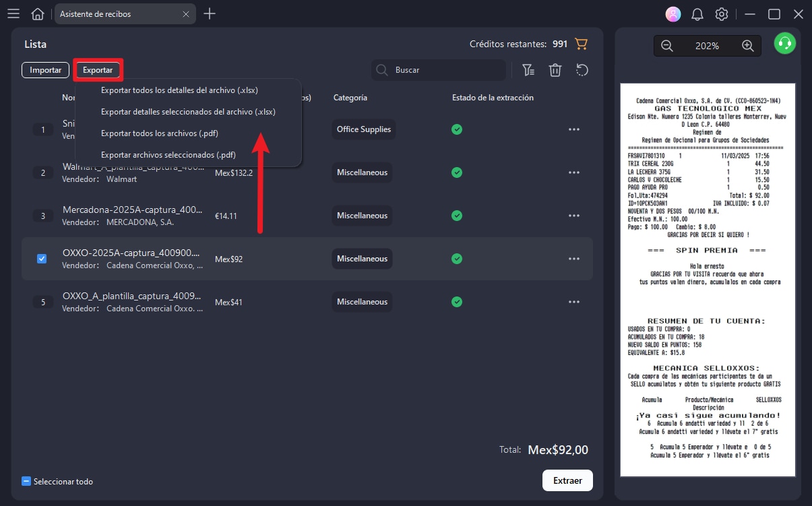This screenshot has width=812, height=506.
Task: Open the notifications bell icon
Action: tap(697, 13)
